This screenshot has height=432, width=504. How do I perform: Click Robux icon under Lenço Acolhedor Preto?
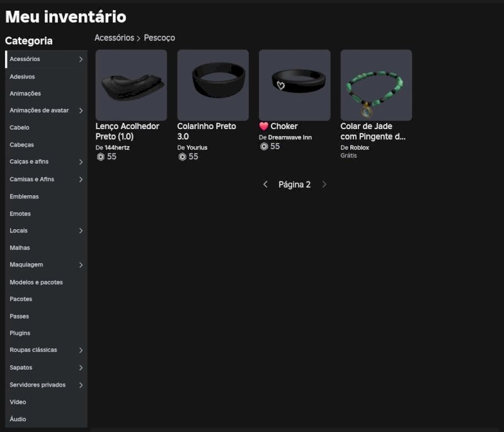(x=101, y=157)
